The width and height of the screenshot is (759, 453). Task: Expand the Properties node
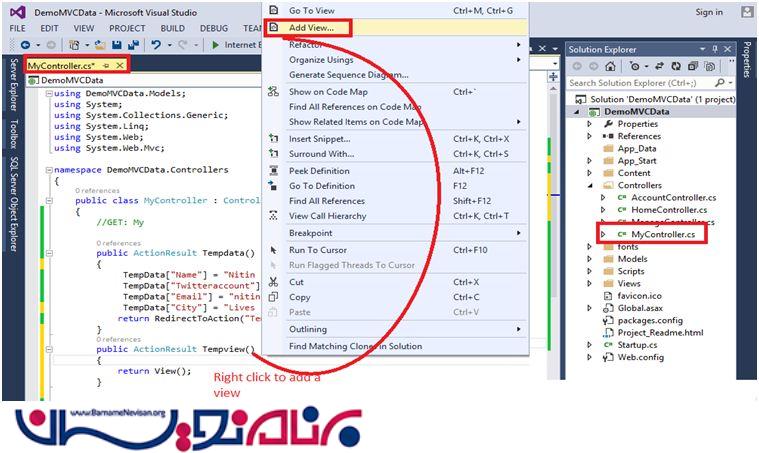pyautogui.click(x=590, y=124)
